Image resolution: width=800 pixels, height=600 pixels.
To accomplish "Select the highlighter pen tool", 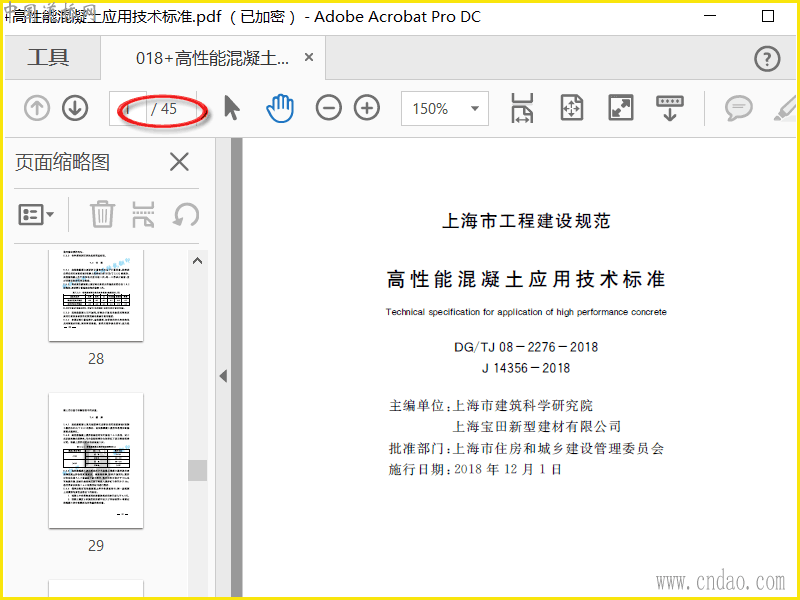I will coord(786,108).
